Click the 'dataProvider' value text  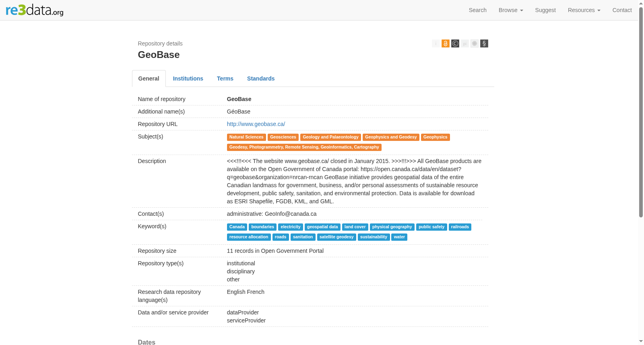point(243,312)
